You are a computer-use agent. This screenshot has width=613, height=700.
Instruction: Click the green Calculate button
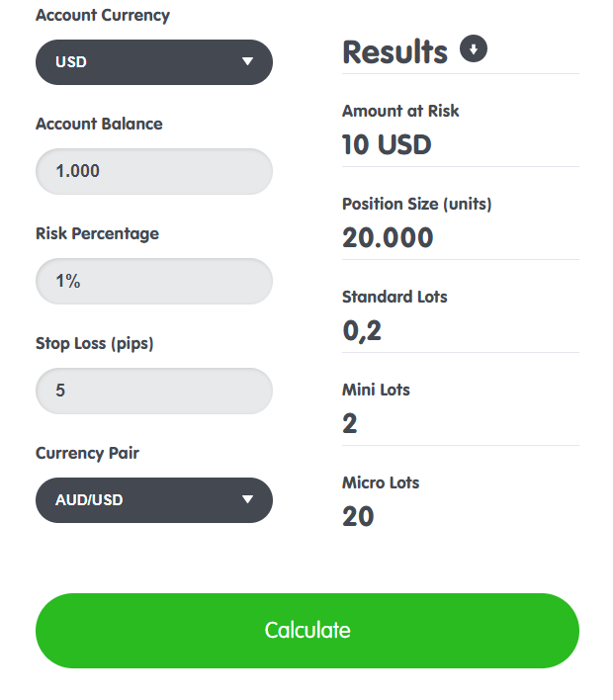(x=307, y=631)
